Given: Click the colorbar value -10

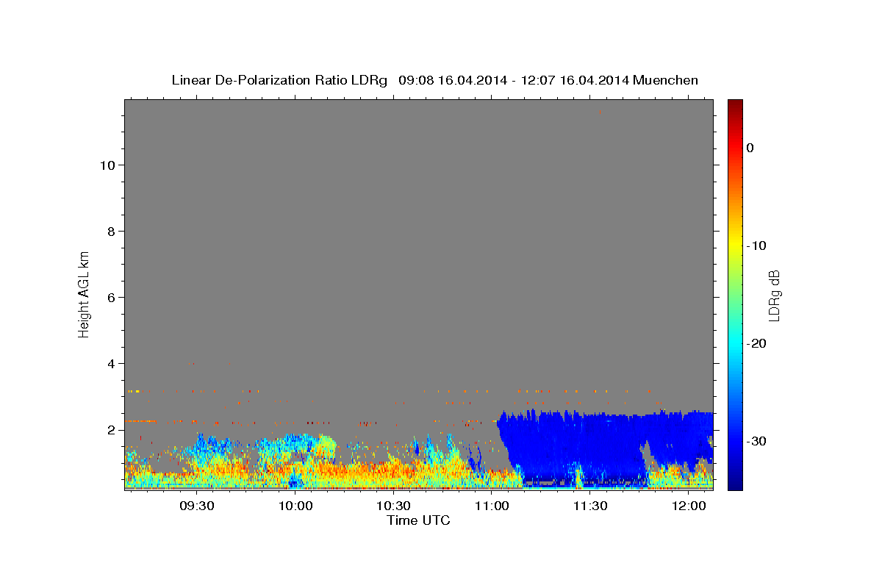Looking at the screenshot, I should [x=756, y=245].
